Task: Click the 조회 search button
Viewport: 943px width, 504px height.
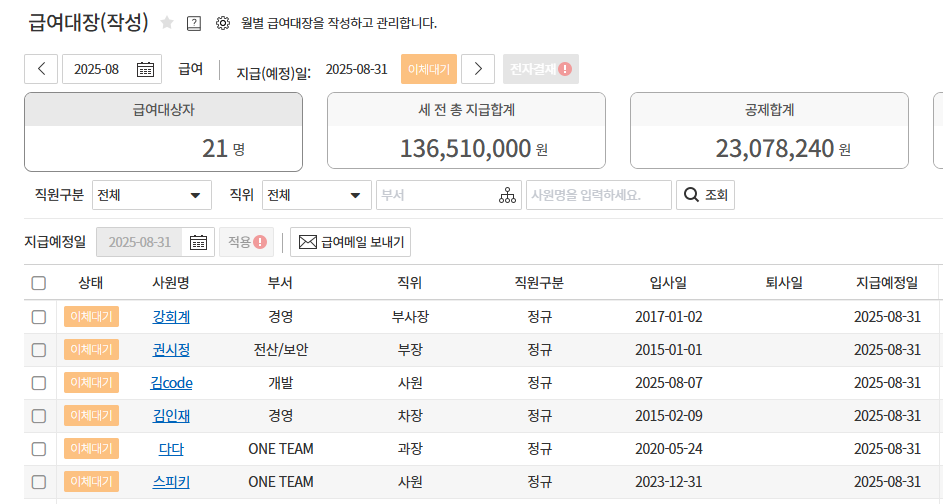Action: pyautogui.click(x=705, y=195)
